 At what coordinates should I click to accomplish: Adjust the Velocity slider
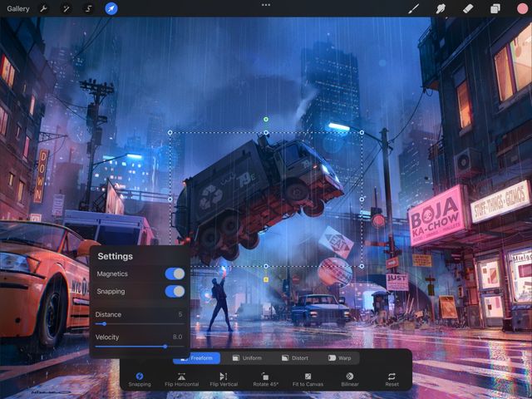(140, 347)
